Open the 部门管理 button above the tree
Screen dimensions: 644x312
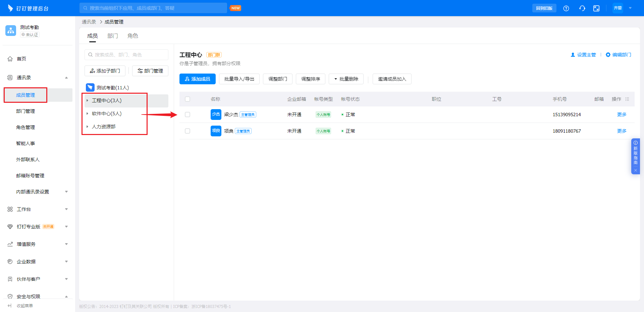click(150, 71)
